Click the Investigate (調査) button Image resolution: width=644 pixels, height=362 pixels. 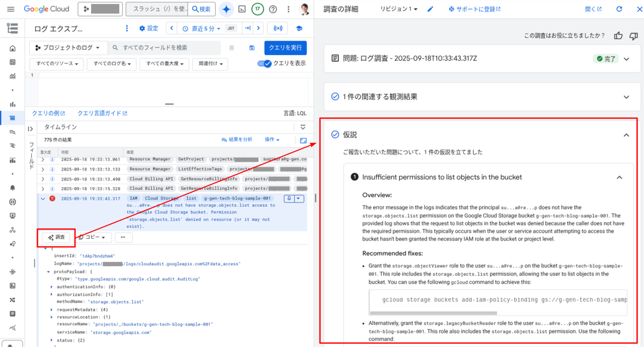tap(56, 237)
